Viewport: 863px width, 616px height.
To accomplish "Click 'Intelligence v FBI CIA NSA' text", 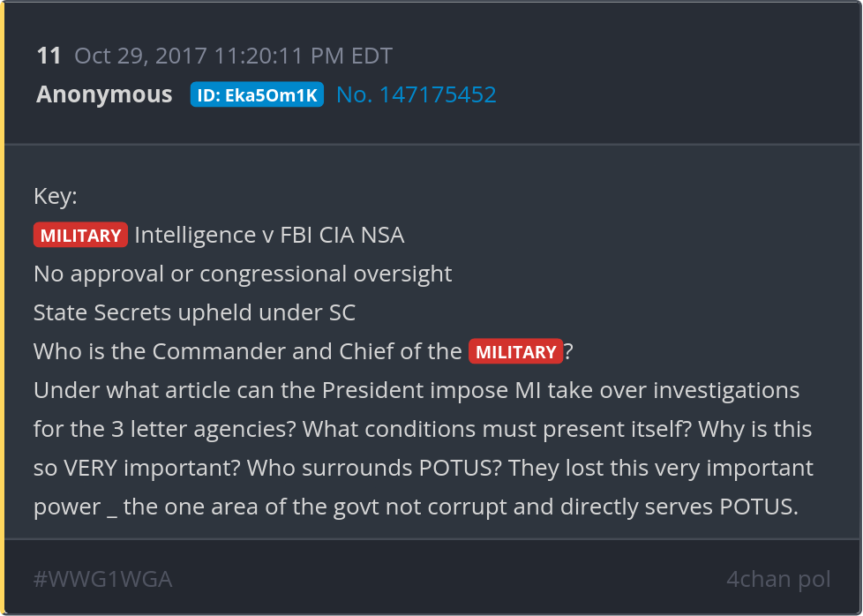I will click(x=269, y=235).
